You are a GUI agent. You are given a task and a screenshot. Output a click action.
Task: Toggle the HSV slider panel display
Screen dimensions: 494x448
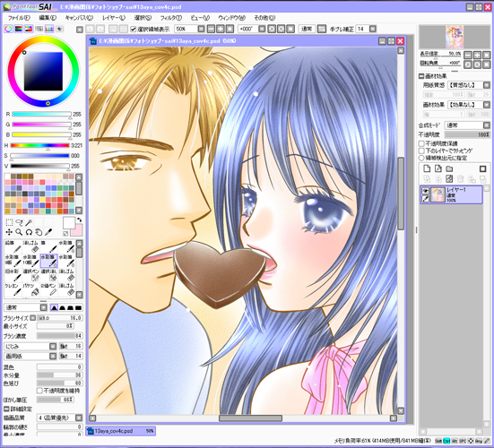(29, 29)
